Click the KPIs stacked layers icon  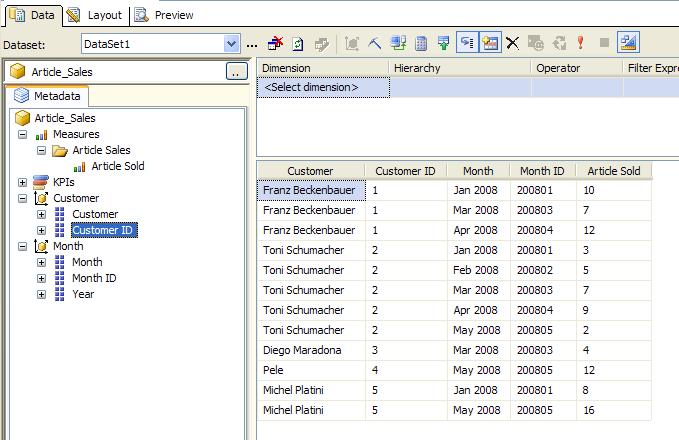41,182
